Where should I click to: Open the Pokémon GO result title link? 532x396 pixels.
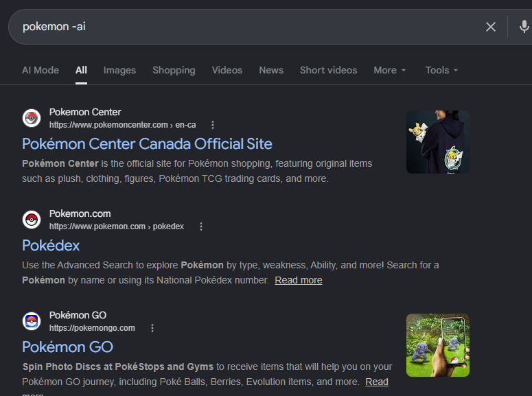[x=67, y=347]
